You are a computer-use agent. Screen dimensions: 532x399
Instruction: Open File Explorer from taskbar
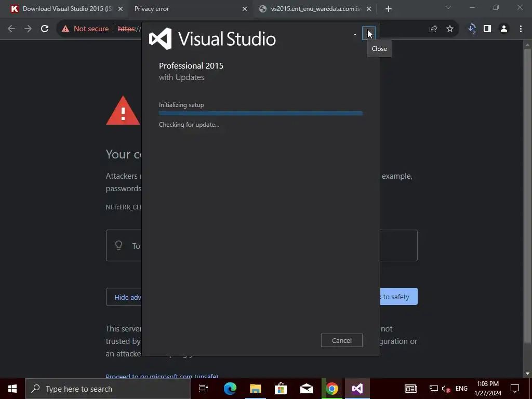point(256,389)
